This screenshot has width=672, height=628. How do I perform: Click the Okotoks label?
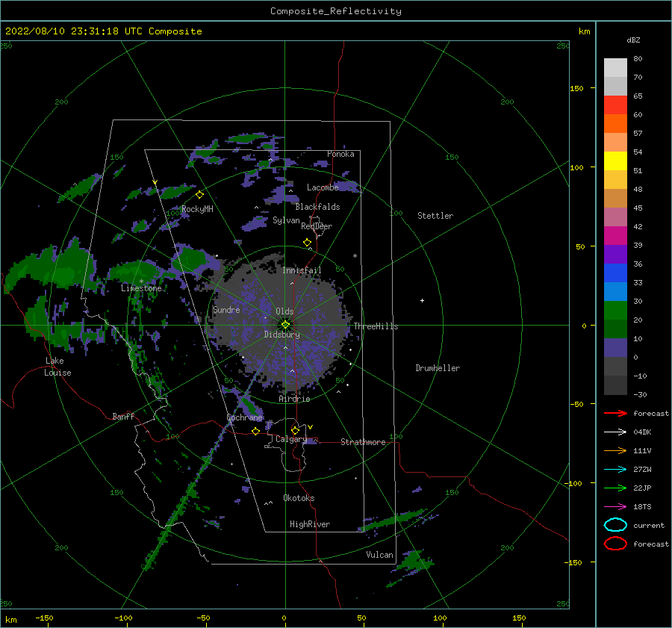click(x=299, y=498)
